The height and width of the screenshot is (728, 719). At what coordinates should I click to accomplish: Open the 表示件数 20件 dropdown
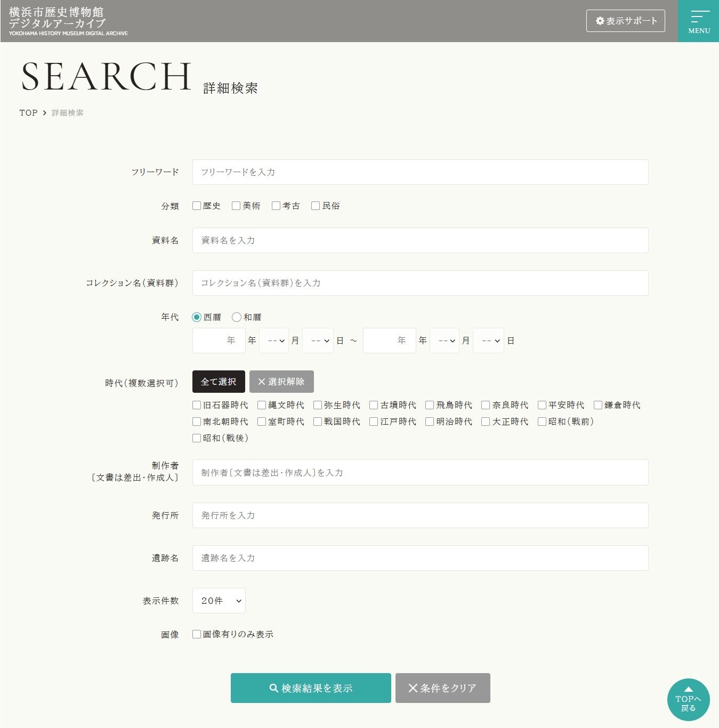pyautogui.click(x=219, y=601)
